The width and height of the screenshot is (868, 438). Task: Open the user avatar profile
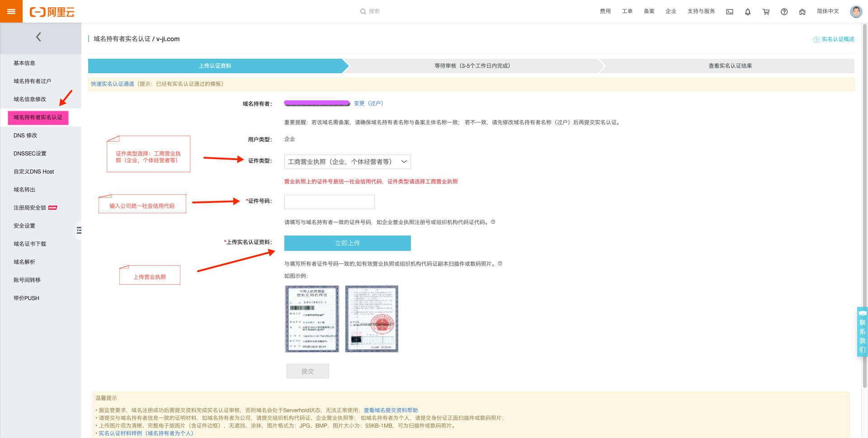pyautogui.click(x=856, y=12)
